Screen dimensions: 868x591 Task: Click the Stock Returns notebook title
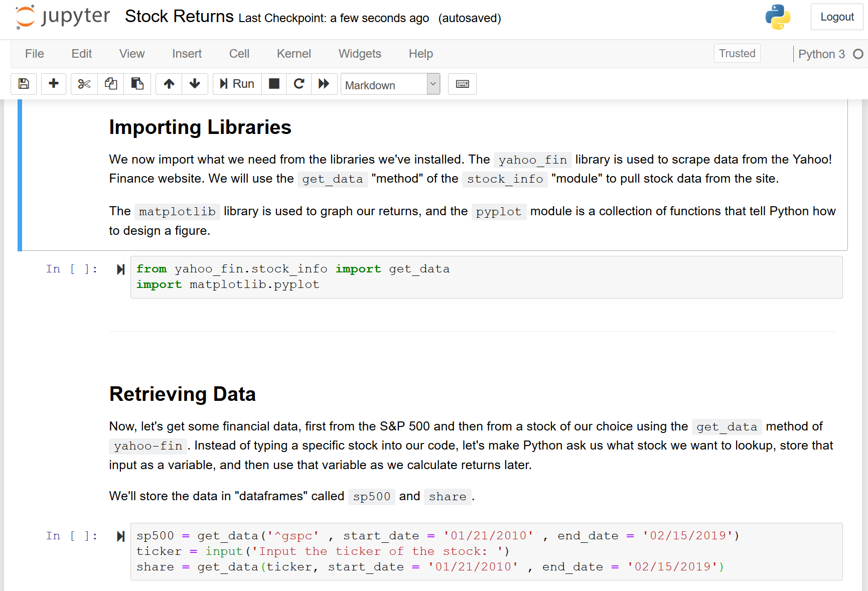179,17
